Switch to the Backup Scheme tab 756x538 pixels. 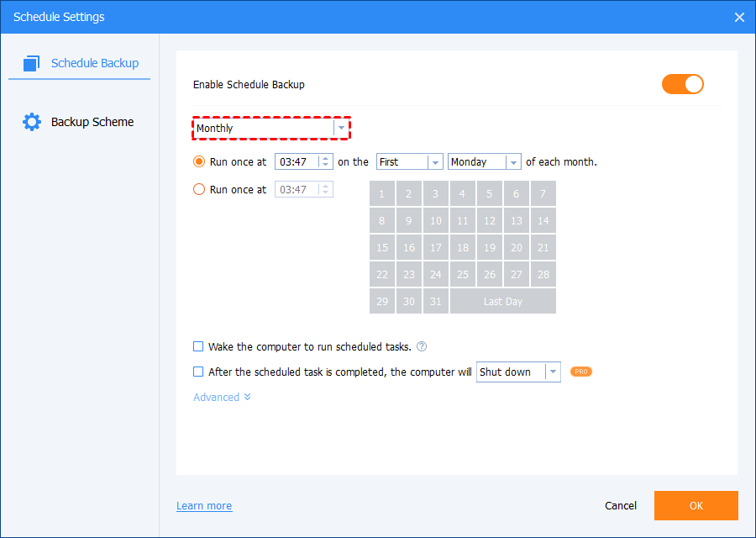click(92, 122)
